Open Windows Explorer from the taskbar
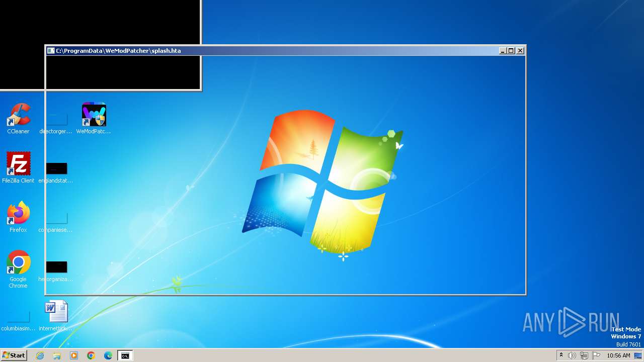 (x=57, y=355)
